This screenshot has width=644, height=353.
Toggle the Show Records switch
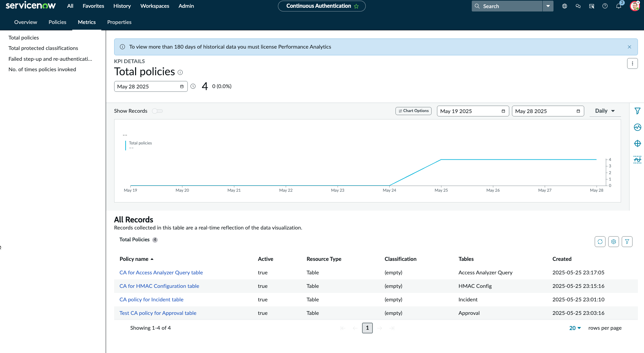(x=157, y=111)
